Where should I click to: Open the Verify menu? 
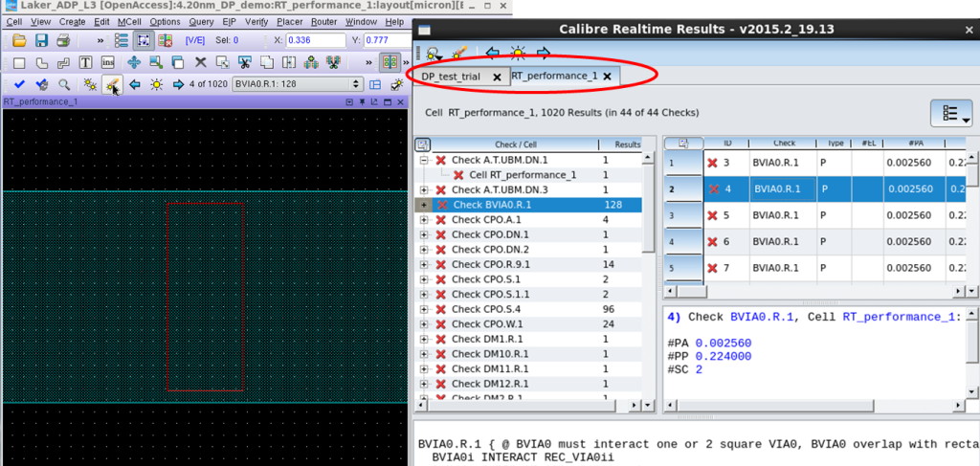coord(256,22)
